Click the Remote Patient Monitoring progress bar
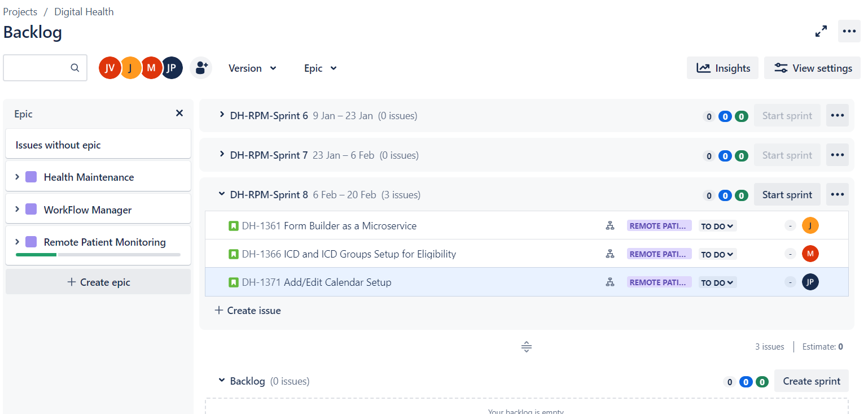 click(98, 255)
